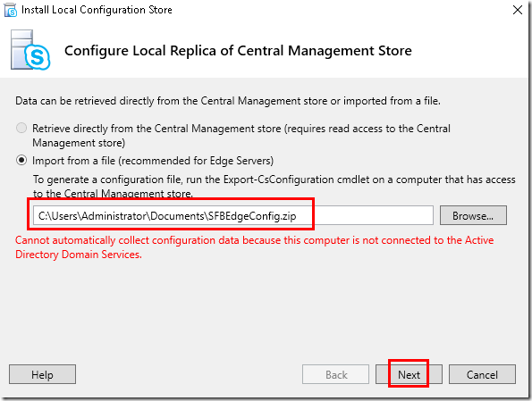
Task: Click the 'Data can be retrieved directly' text
Action: tap(228, 101)
